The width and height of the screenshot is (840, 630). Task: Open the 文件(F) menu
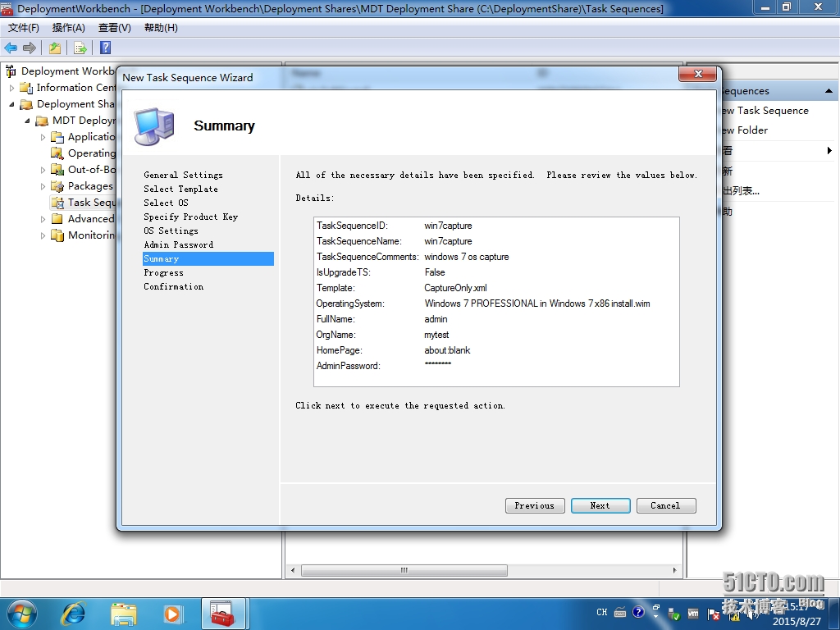tap(24, 28)
